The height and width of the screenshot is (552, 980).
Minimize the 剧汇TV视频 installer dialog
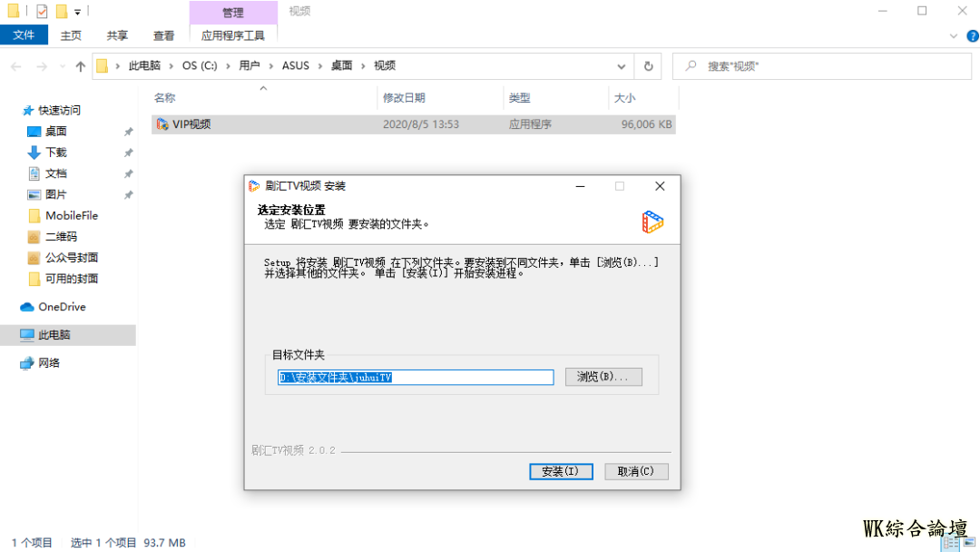(x=580, y=186)
